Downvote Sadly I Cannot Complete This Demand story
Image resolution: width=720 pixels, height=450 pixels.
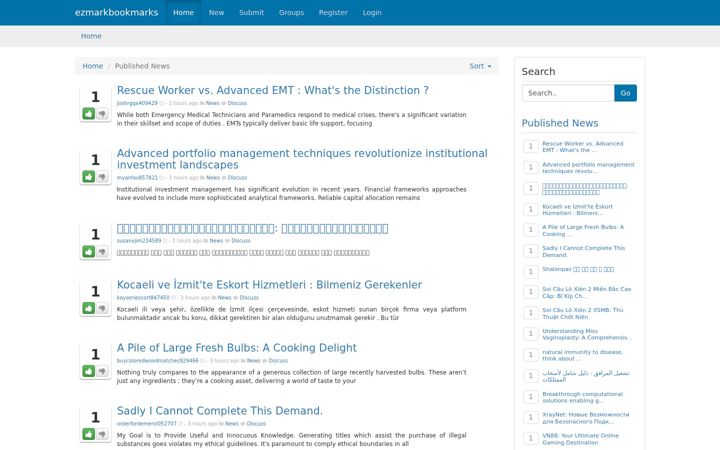coord(102,433)
